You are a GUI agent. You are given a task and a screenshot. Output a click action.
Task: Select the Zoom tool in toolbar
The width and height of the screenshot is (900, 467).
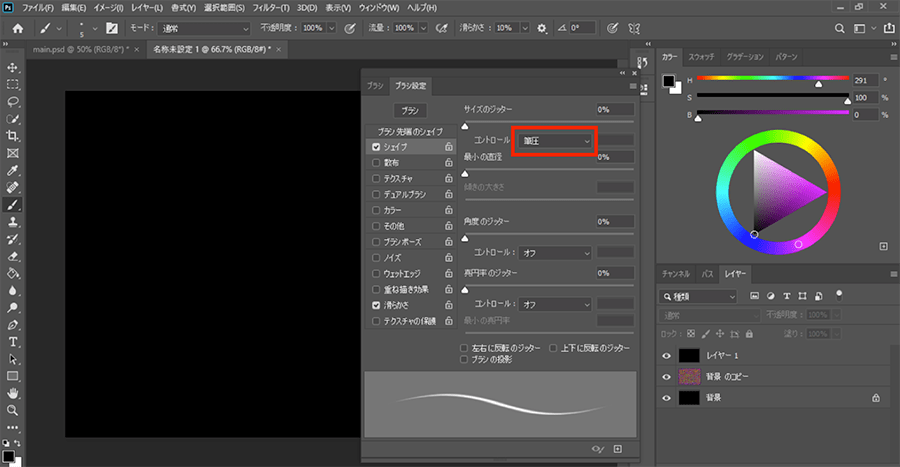pos(13,410)
